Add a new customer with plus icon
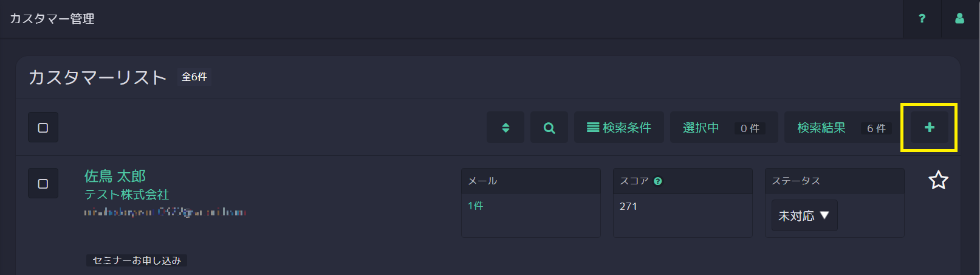Screen dimensions: 980x275 point(929,128)
